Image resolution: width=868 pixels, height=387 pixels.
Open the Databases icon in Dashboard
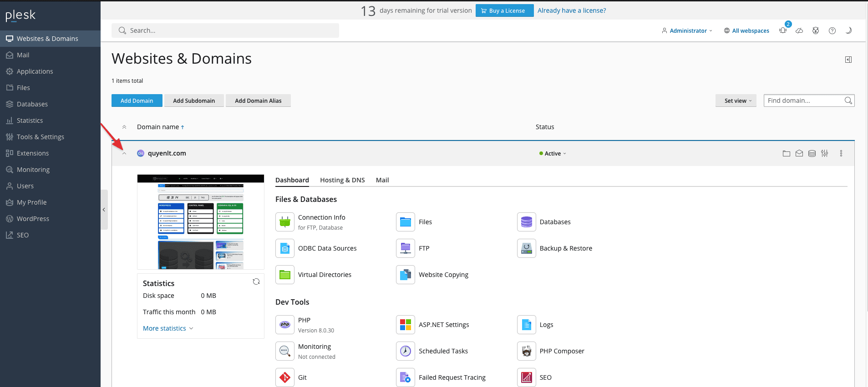pos(527,222)
